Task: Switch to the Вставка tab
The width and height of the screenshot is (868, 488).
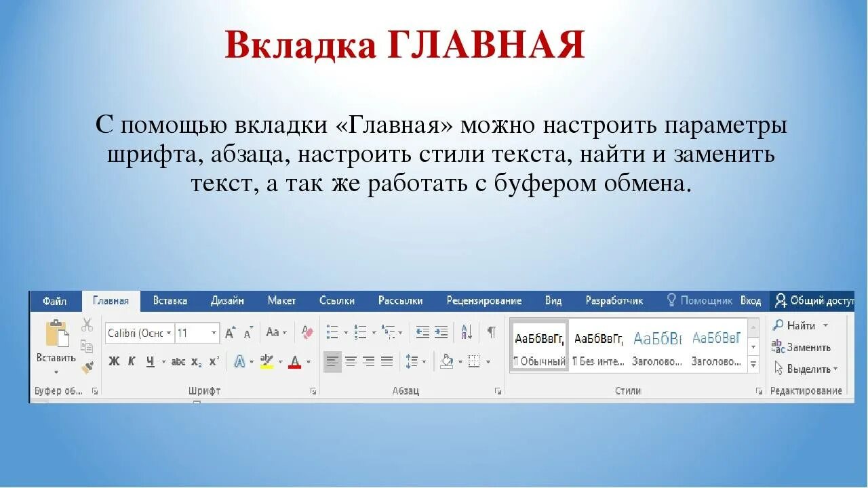Action: tap(170, 301)
